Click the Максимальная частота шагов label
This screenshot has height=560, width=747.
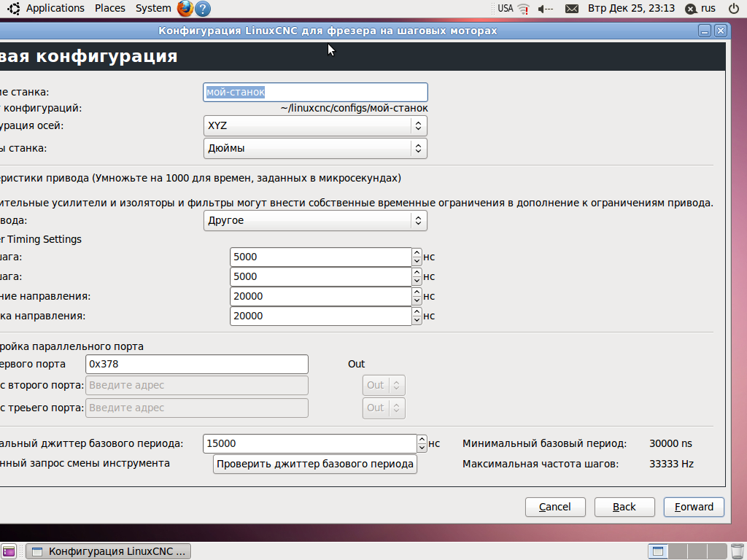pyautogui.click(x=541, y=464)
